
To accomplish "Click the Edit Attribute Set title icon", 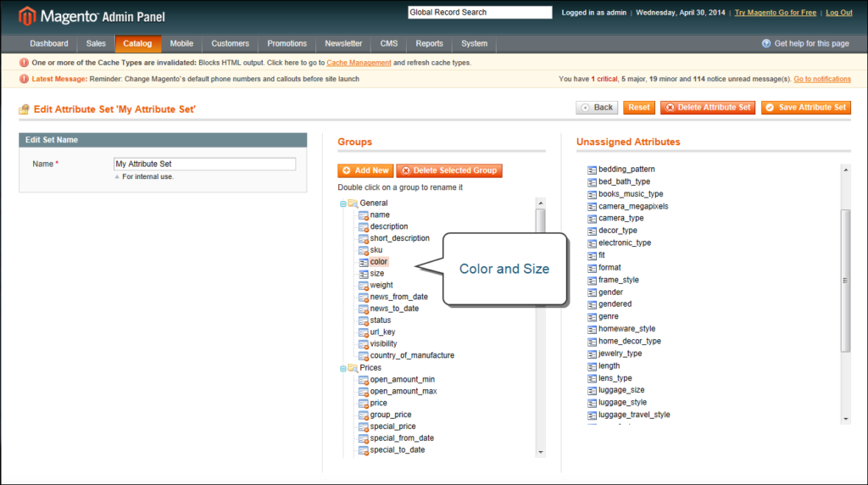I will pyautogui.click(x=24, y=109).
